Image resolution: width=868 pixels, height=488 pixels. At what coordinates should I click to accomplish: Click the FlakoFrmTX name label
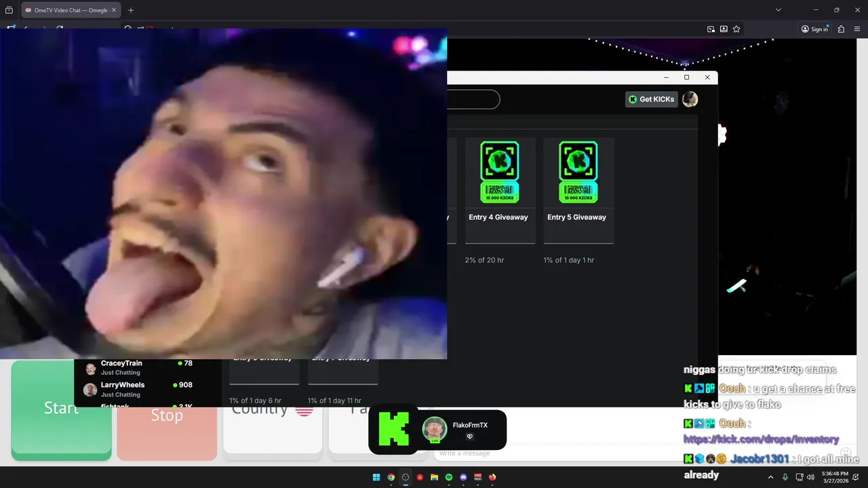tap(470, 425)
